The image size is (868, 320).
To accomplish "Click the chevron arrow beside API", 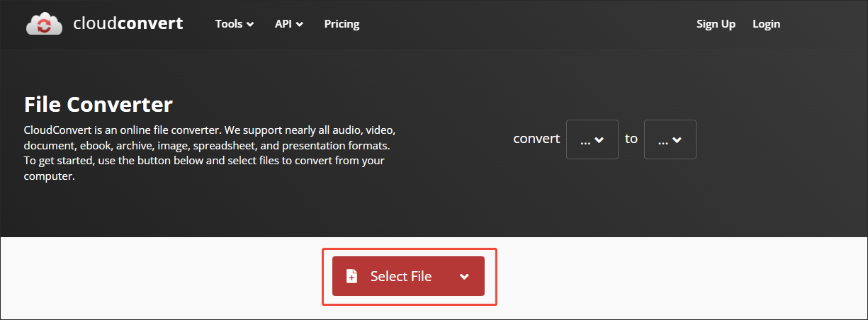I will (x=300, y=25).
